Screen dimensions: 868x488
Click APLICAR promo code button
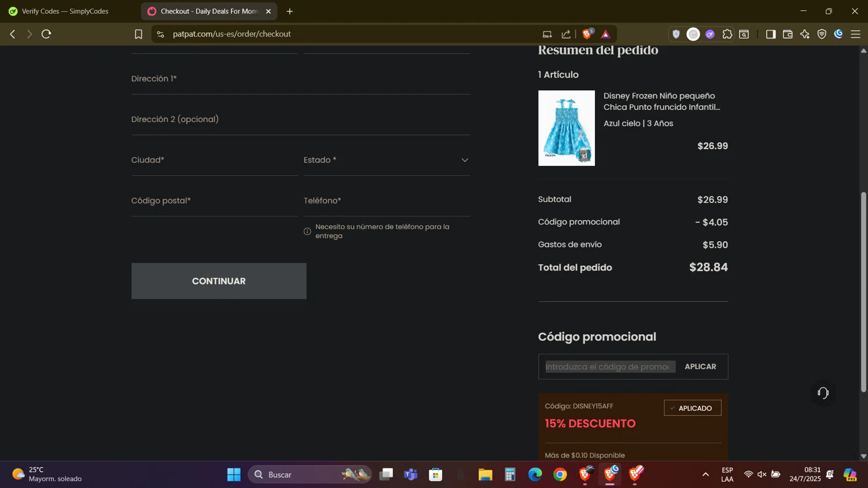tap(700, 367)
